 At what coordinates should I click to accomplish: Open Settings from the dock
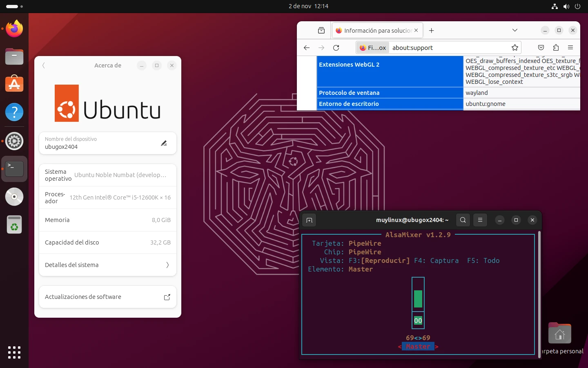[14, 141]
